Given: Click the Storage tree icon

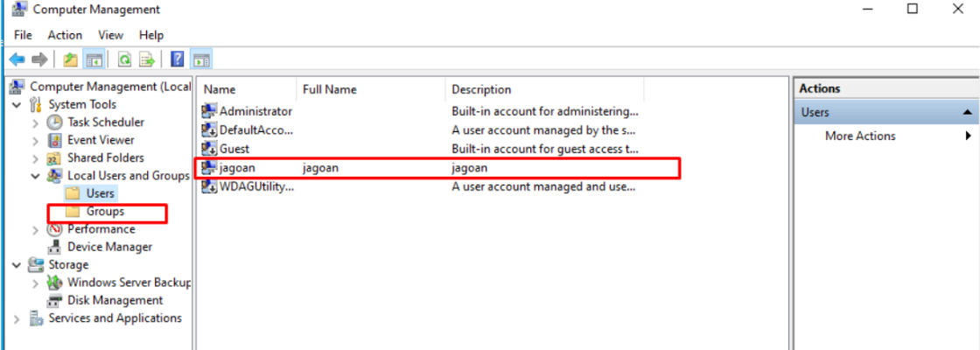Looking at the screenshot, I should coord(36,265).
